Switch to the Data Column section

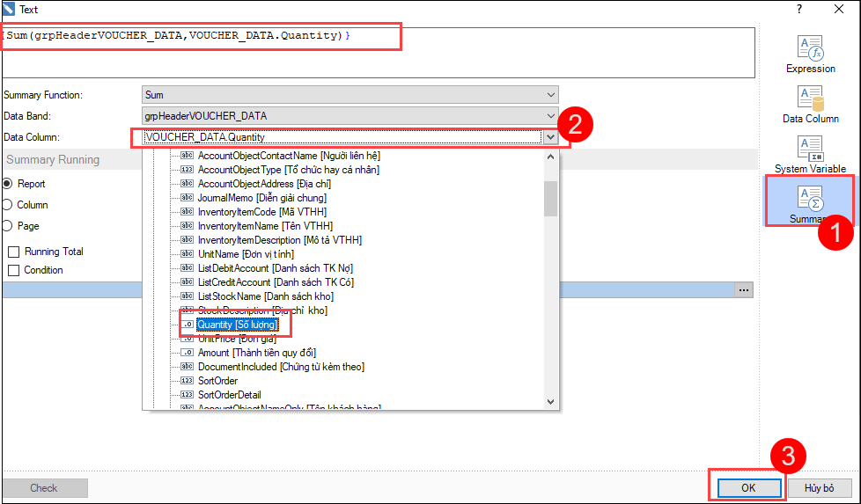tap(810, 105)
